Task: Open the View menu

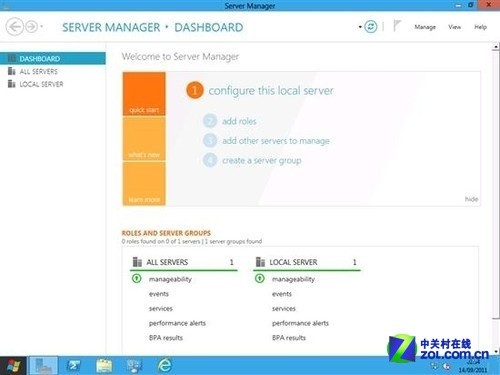Action: [x=454, y=27]
